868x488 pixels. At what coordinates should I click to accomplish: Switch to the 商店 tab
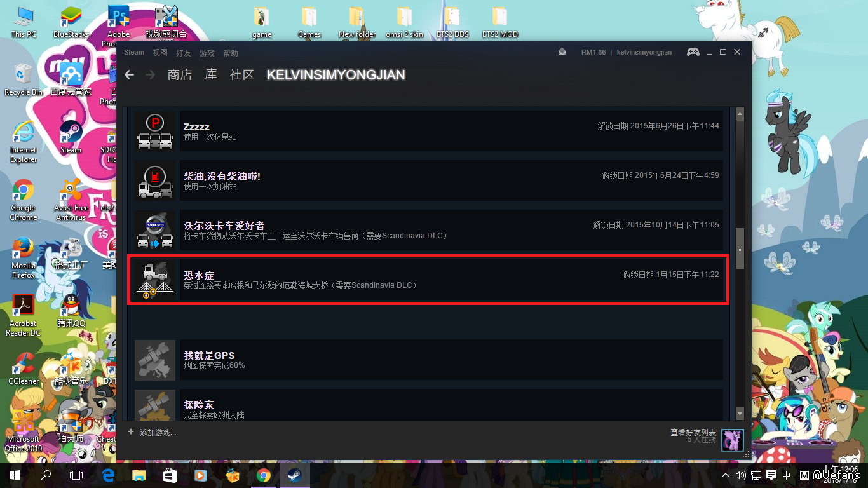pyautogui.click(x=180, y=75)
